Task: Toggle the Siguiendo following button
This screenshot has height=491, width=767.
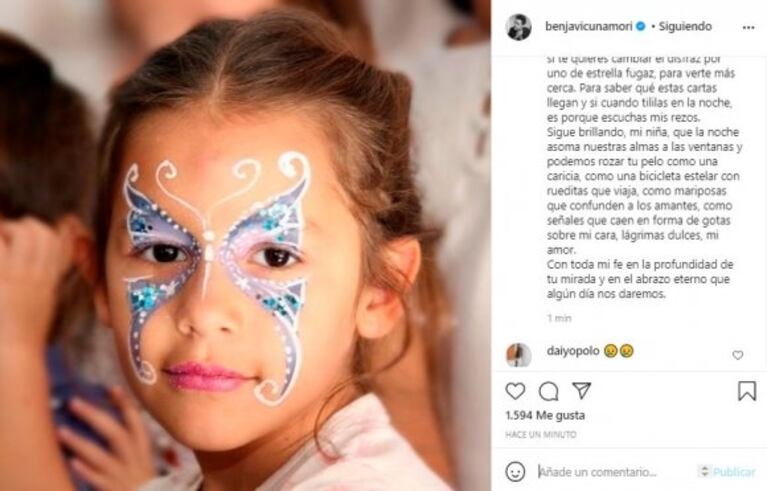Action: click(685, 26)
